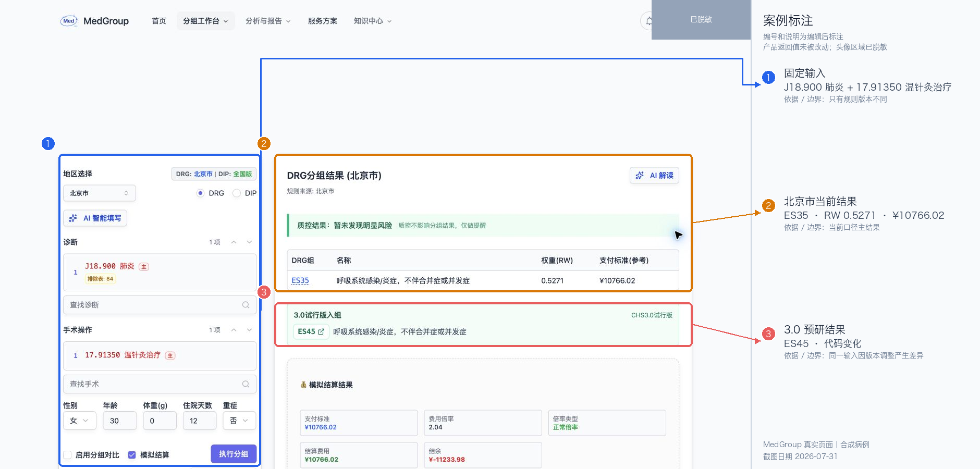The image size is (980, 469).
Task: Focus the 查找诊断 search field
Action: click(x=160, y=305)
